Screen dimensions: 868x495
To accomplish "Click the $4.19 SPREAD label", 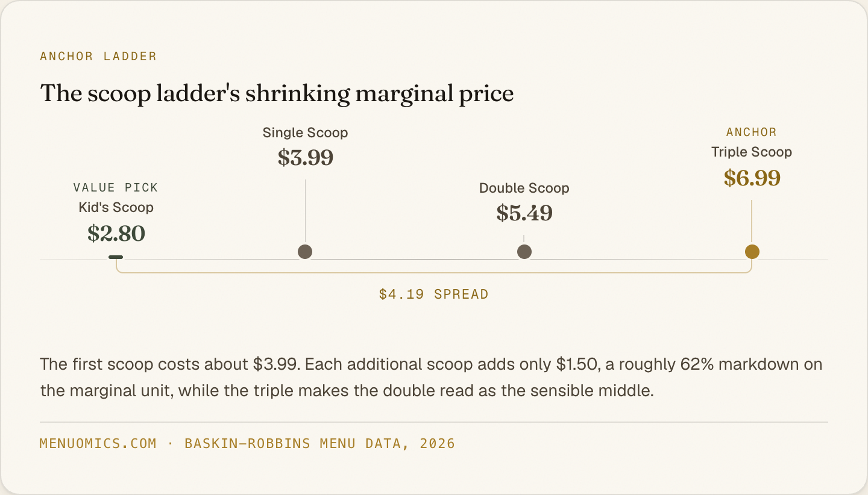I will (x=433, y=294).
